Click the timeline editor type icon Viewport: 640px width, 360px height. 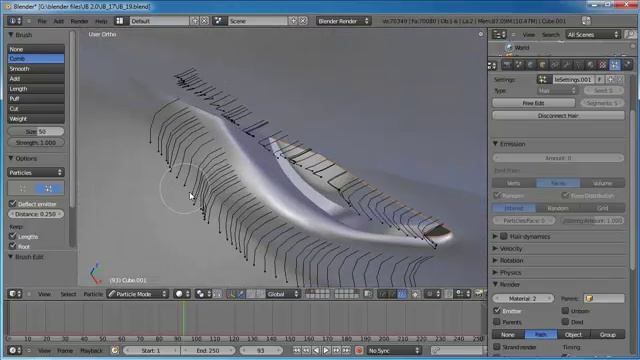(x=15, y=350)
